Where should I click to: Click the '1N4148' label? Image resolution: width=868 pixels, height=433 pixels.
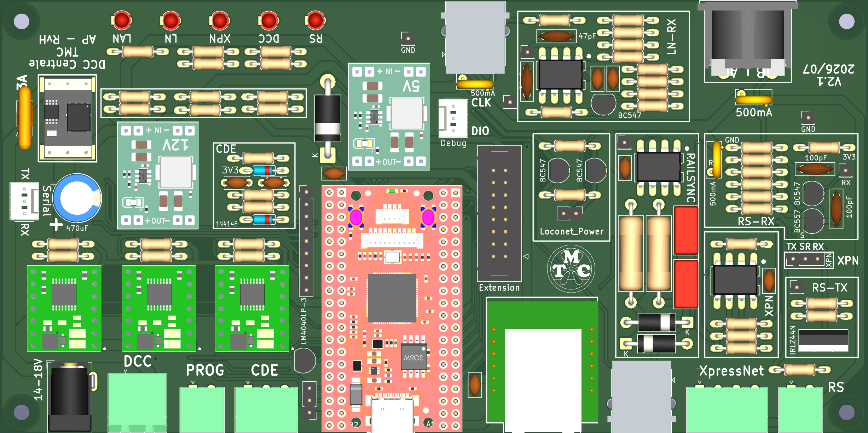[227, 224]
